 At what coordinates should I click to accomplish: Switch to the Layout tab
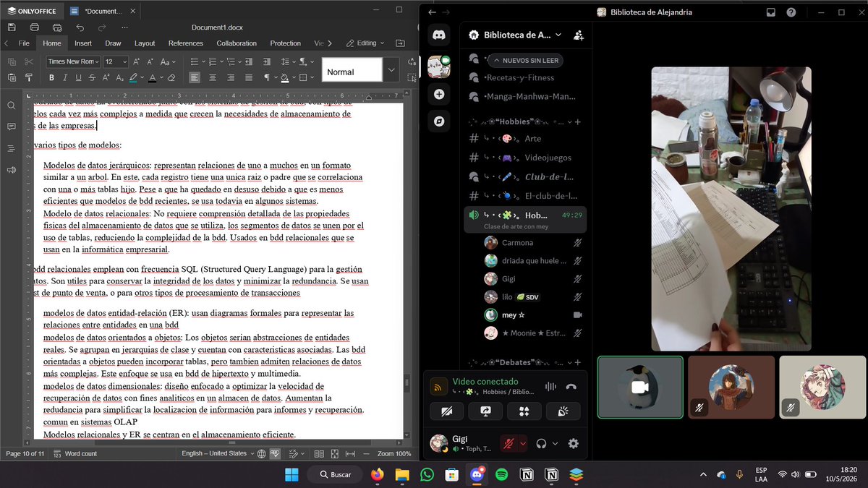pos(145,43)
